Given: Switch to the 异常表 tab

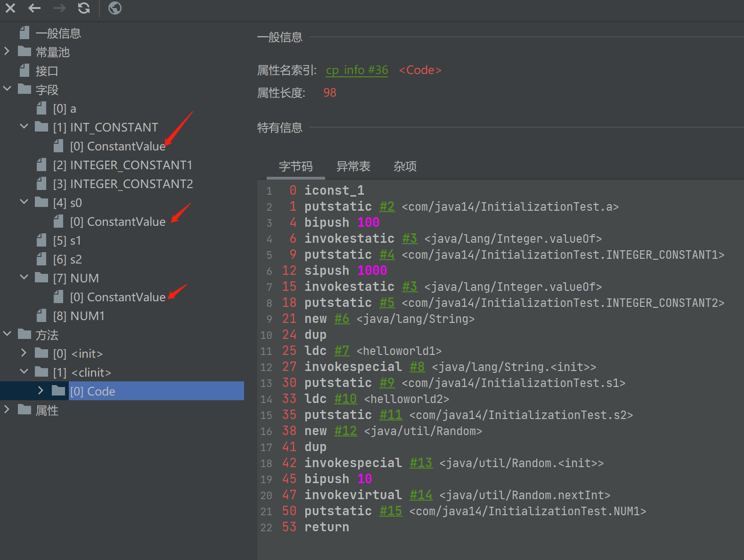Looking at the screenshot, I should (353, 166).
